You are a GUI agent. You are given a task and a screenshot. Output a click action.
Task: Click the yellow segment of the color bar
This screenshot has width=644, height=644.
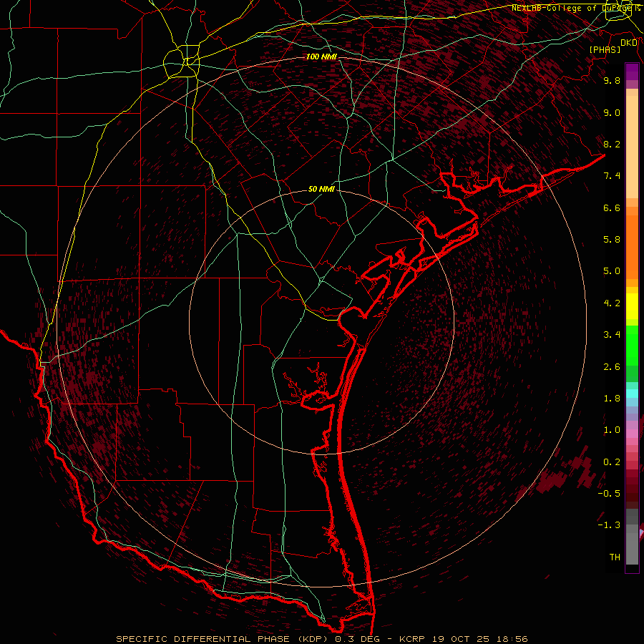click(x=632, y=306)
